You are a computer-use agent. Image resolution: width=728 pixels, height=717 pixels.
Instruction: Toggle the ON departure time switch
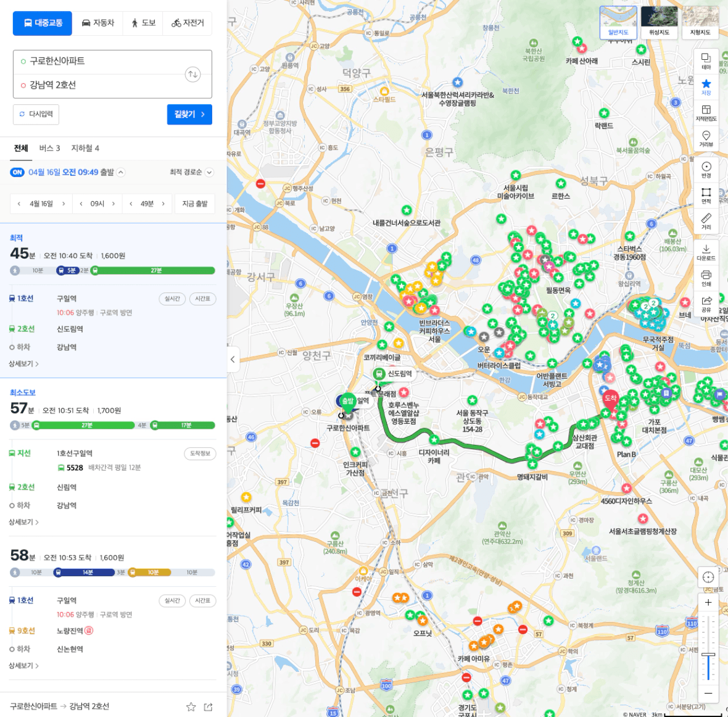pos(17,172)
